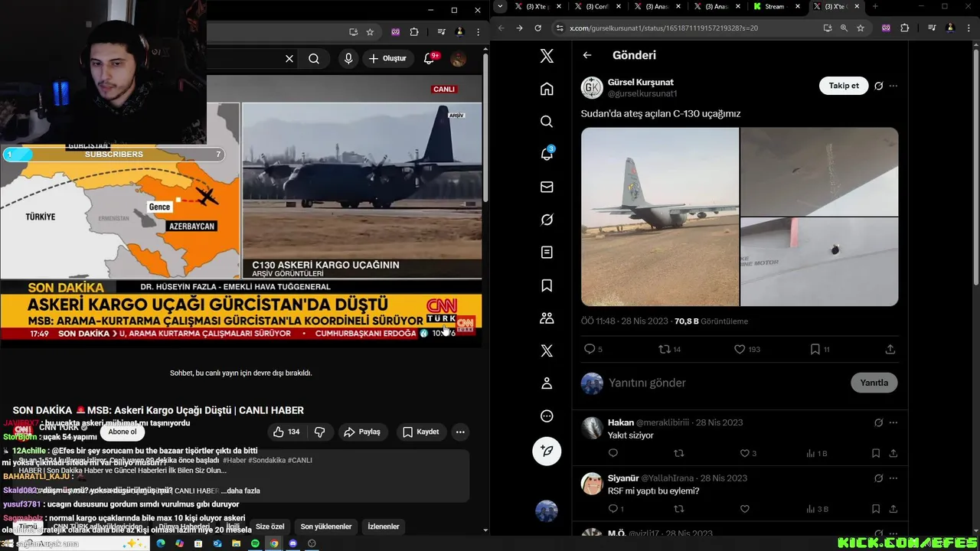Image resolution: width=980 pixels, height=551 pixels.
Task: Start YouTube voice search microphone
Action: pyautogui.click(x=348, y=59)
